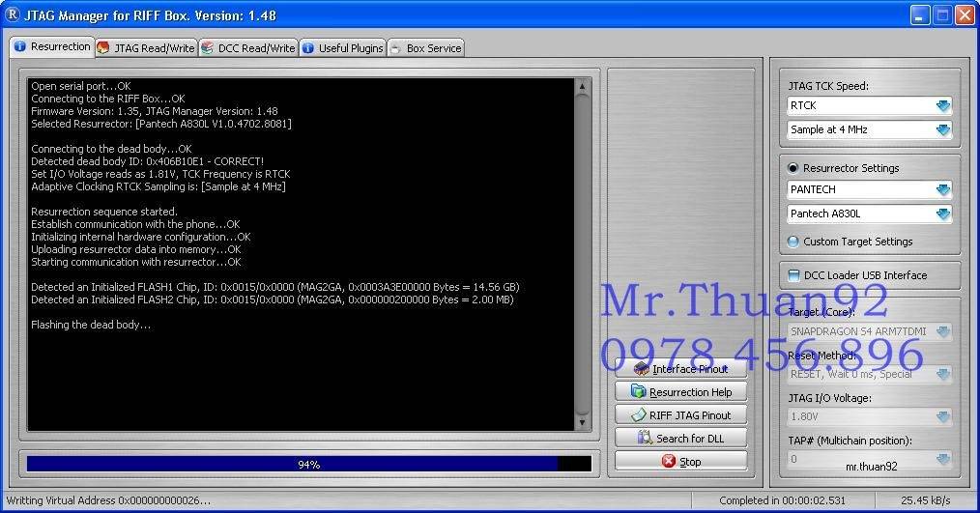
Task: Click the Resurrection Help book icon
Action: click(638, 392)
